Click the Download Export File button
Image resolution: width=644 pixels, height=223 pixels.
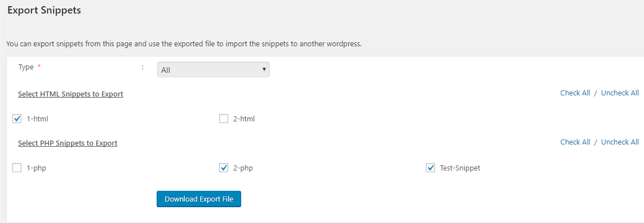click(x=199, y=199)
